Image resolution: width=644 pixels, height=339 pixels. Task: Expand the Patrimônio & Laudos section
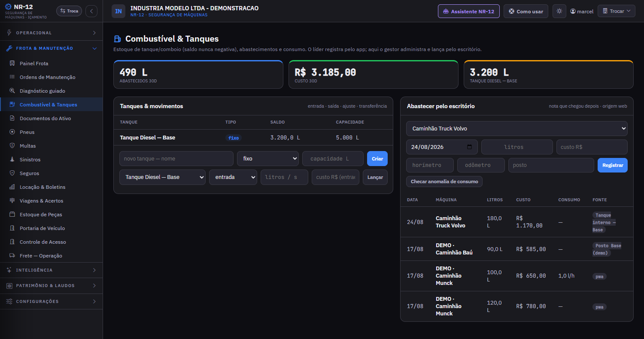click(52, 286)
